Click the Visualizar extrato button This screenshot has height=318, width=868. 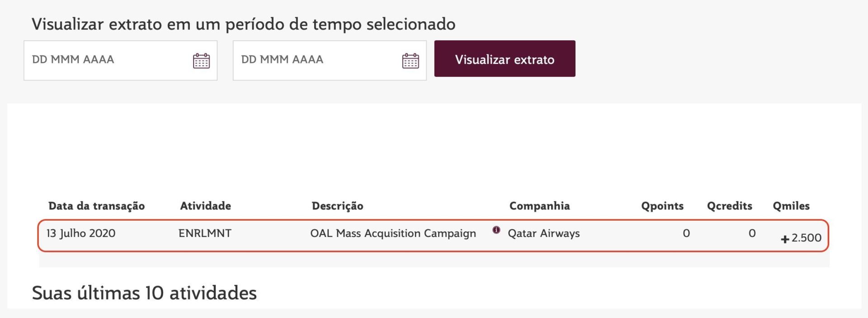coord(505,59)
